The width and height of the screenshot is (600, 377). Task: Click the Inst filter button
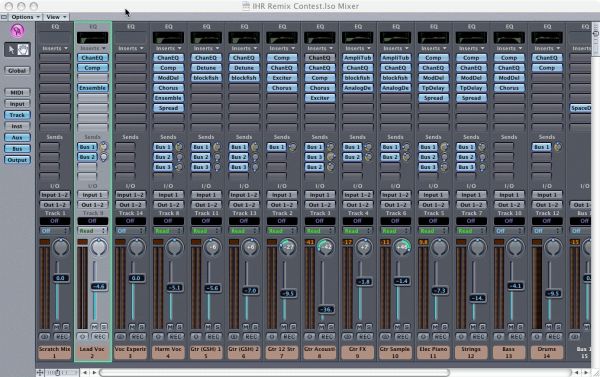(17, 126)
